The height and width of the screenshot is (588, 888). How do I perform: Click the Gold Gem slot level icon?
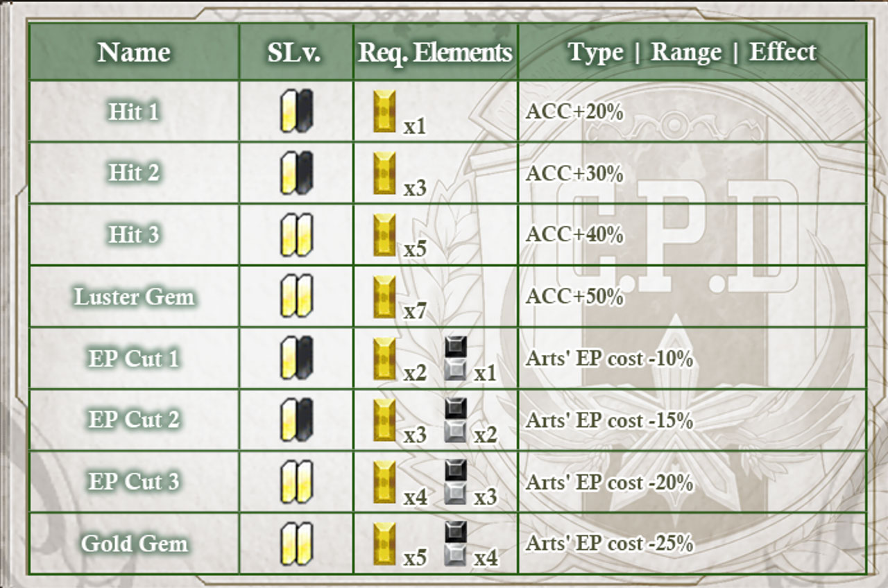[x=296, y=543]
